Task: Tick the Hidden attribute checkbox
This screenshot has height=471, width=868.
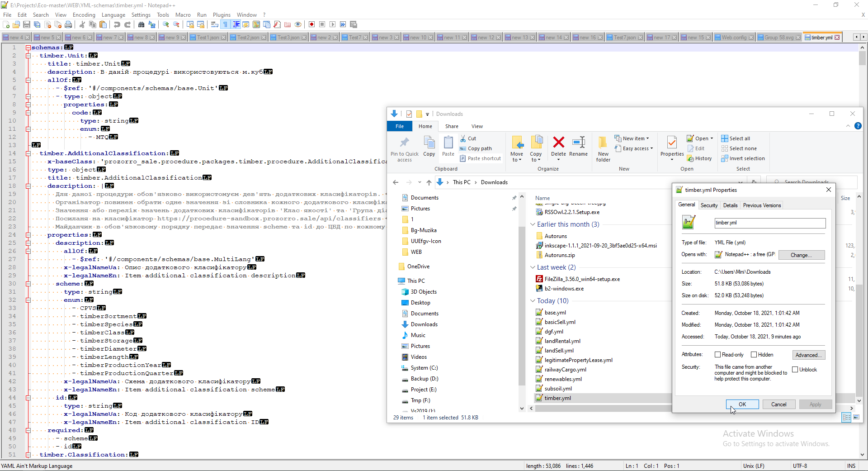Action: tap(754, 355)
